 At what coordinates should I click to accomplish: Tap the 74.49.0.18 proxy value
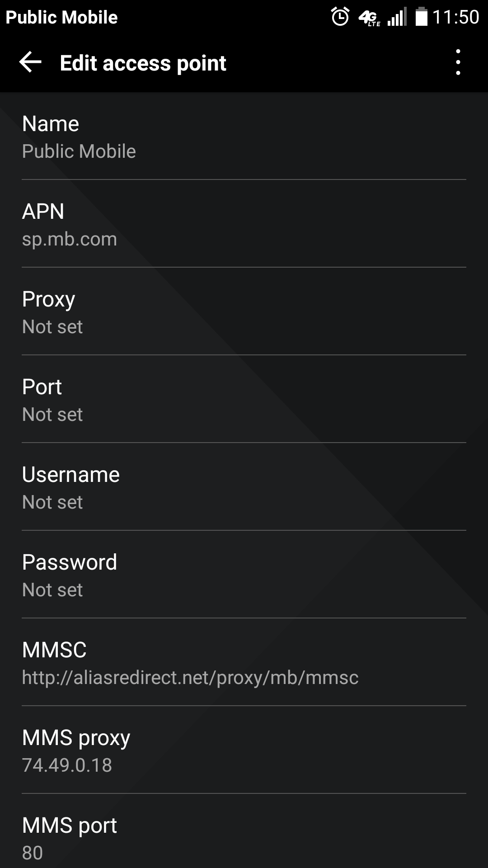pos(67,765)
